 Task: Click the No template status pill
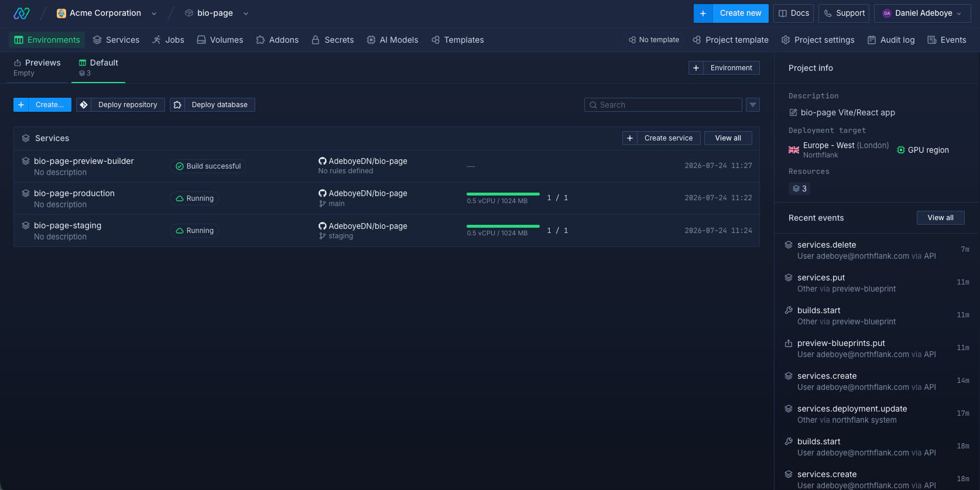click(654, 40)
